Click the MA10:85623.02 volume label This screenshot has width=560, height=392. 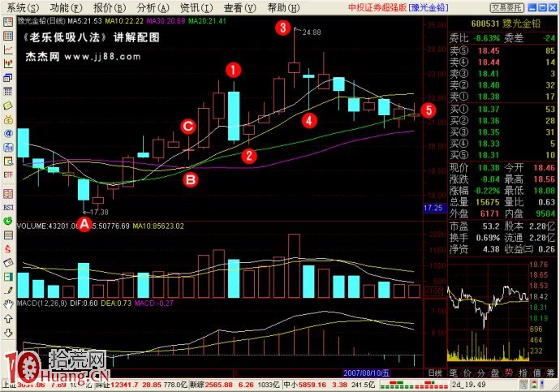pyautogui.click(x=158, y=226)
